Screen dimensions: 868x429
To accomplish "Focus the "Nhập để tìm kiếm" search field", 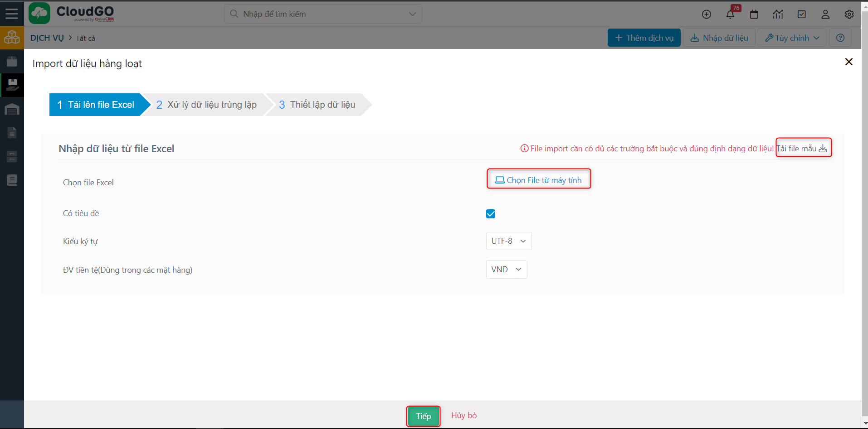I will tap(317, 14).
